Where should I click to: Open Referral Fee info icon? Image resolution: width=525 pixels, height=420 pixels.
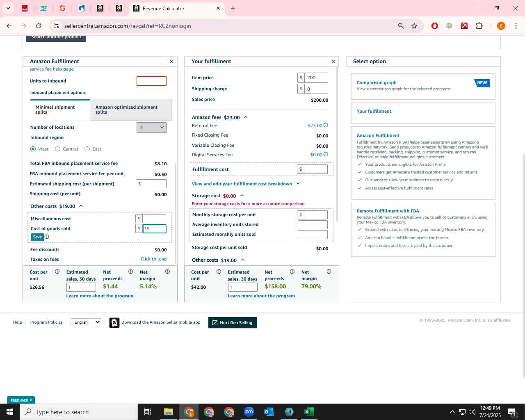pos(326,126)
